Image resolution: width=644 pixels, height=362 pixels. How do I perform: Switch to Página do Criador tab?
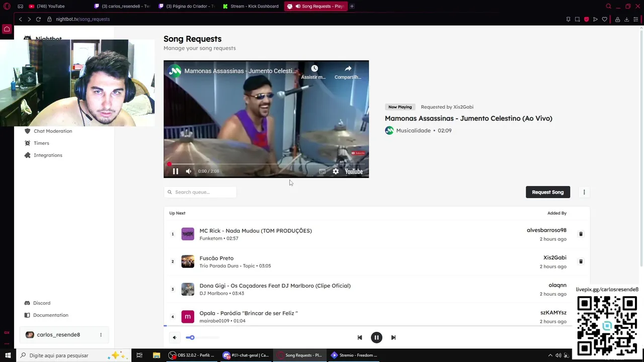coord(187,6)
